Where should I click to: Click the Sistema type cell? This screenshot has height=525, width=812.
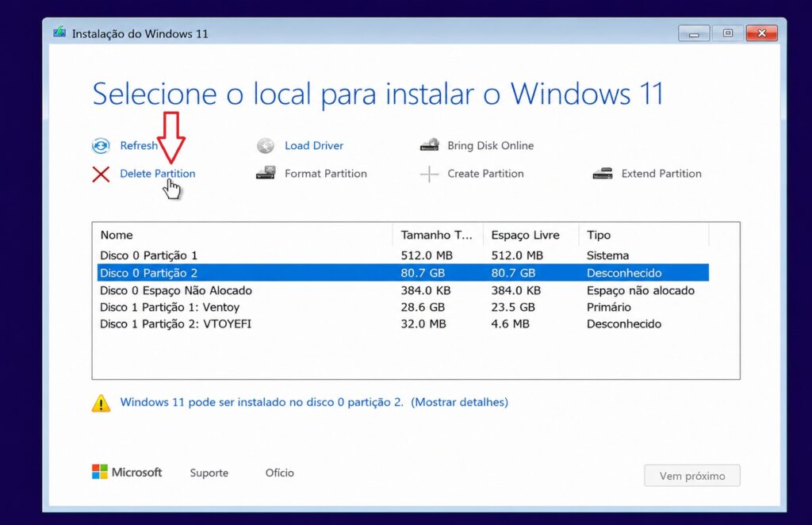[x=607, y=255]
